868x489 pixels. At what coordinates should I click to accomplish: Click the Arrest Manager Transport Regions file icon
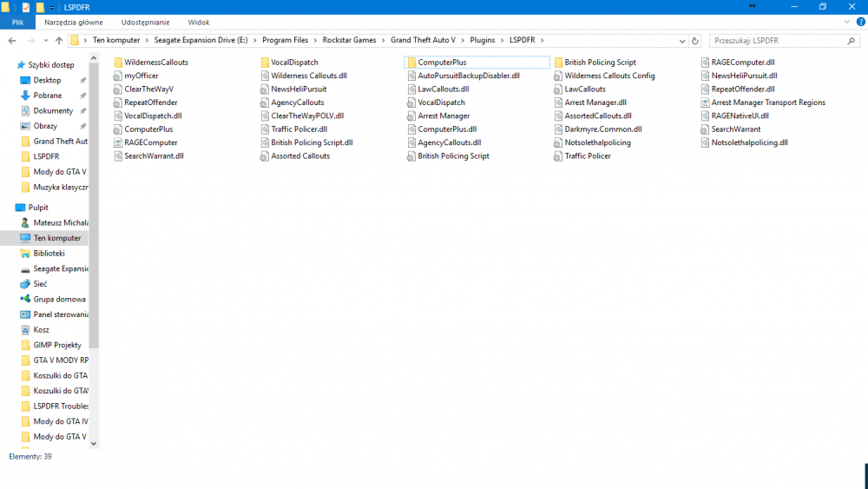coord(705,102)
